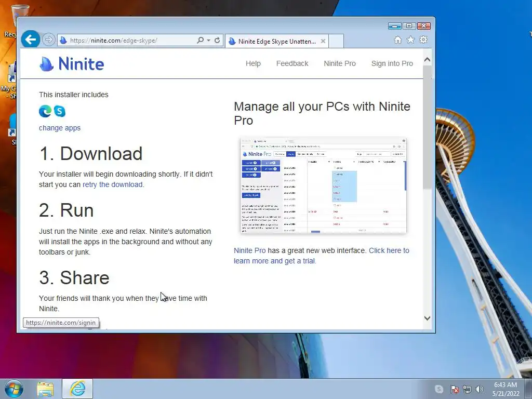This screenshot has width=532, height=399.
Task: Click the search magnifier in address bar
Action: click(200, 40)
